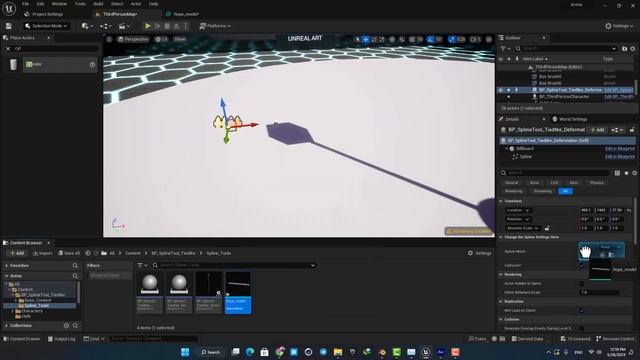Select the Spline component
This screenshot has height=360, width=640.
[x=525, y=157]
